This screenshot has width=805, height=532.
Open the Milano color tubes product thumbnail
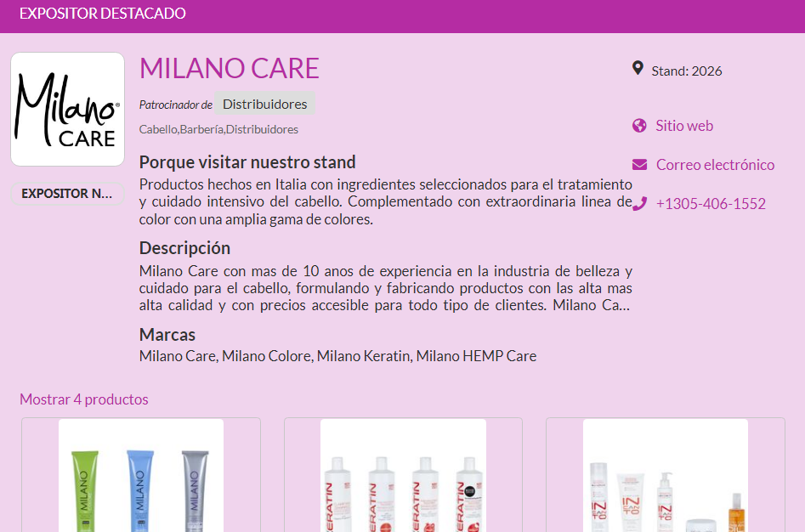coord(141,475)
